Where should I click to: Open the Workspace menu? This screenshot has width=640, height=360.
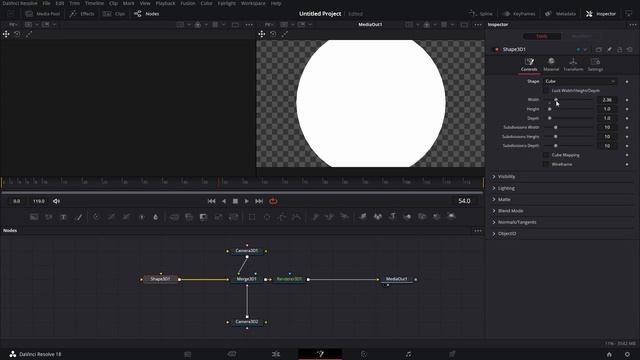[253, 3]
